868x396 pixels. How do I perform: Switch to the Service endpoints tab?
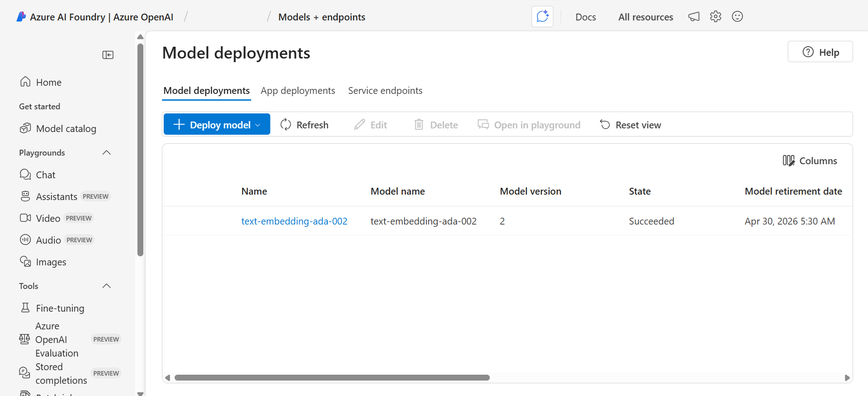385,91
